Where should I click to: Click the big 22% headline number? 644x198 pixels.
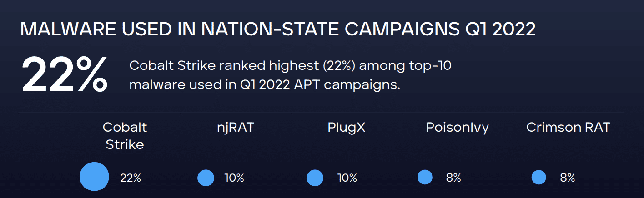click(65, 74)
